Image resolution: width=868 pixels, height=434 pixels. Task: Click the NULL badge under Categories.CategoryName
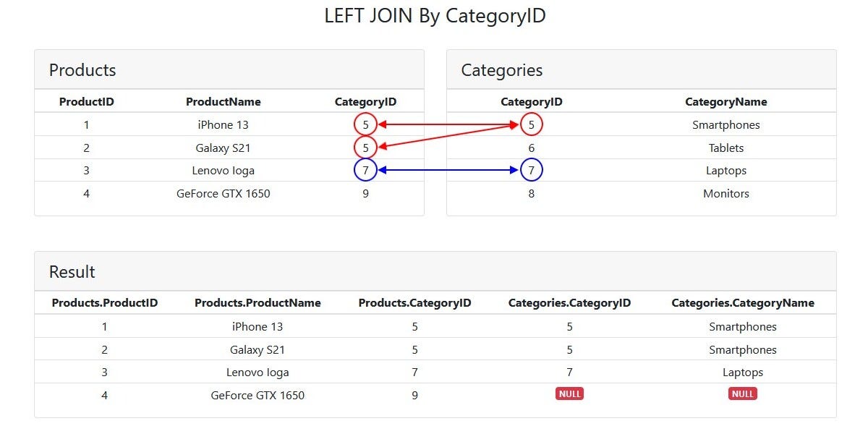coord(743,394)
